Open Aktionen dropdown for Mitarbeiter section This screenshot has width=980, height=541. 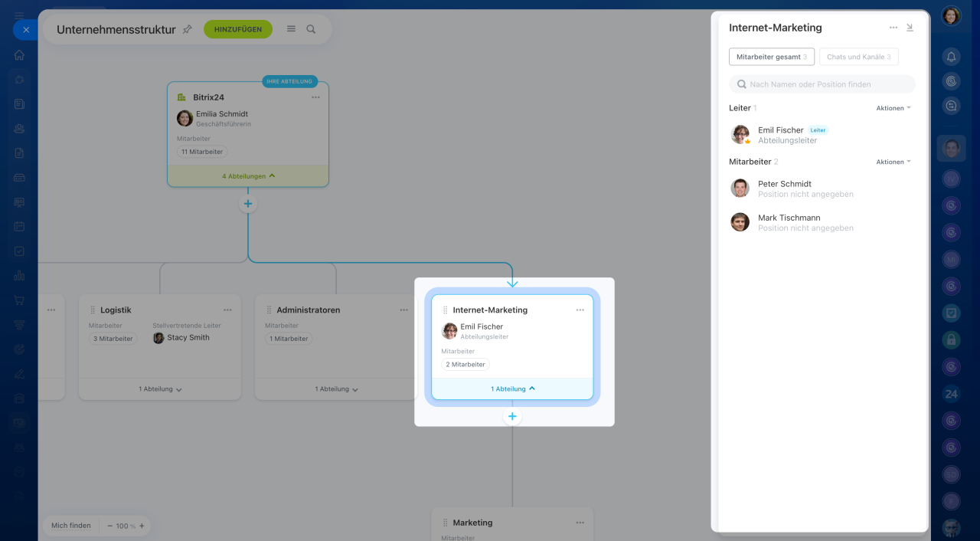893,162
